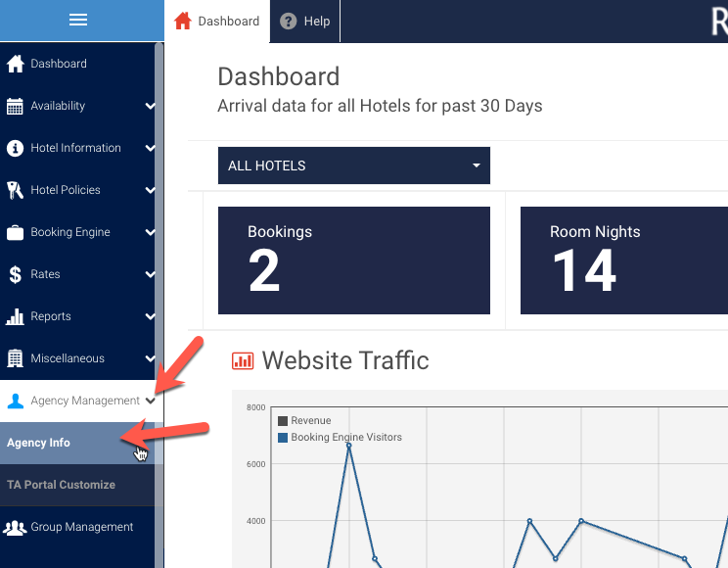728x568 pixels.
Task: Select Agency Info submenu item
Action: pos(81,443)
